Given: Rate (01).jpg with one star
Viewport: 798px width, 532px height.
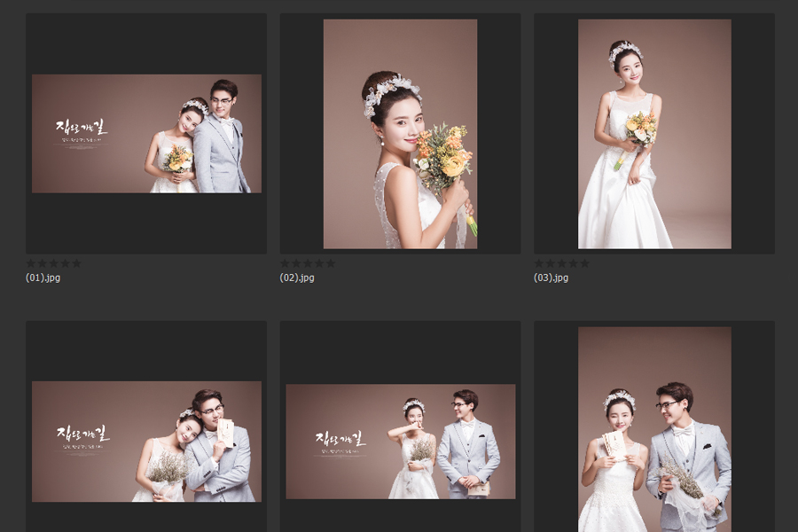Looking at the screenshot, I should click(30, 263).
